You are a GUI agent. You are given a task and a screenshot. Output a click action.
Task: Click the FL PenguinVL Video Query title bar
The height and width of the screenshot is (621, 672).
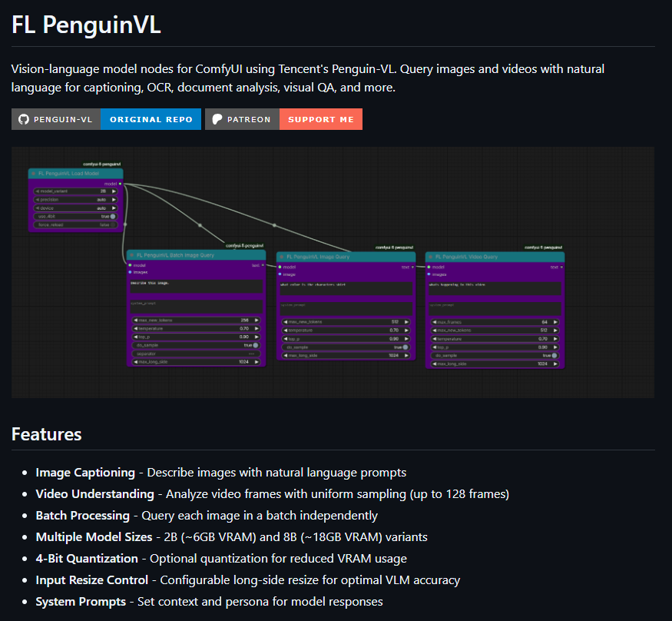coord(495,257)
